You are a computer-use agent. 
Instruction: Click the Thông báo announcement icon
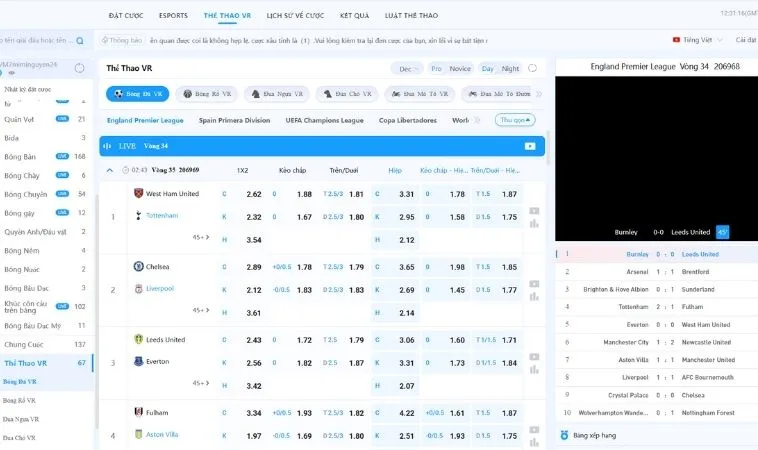104,40
